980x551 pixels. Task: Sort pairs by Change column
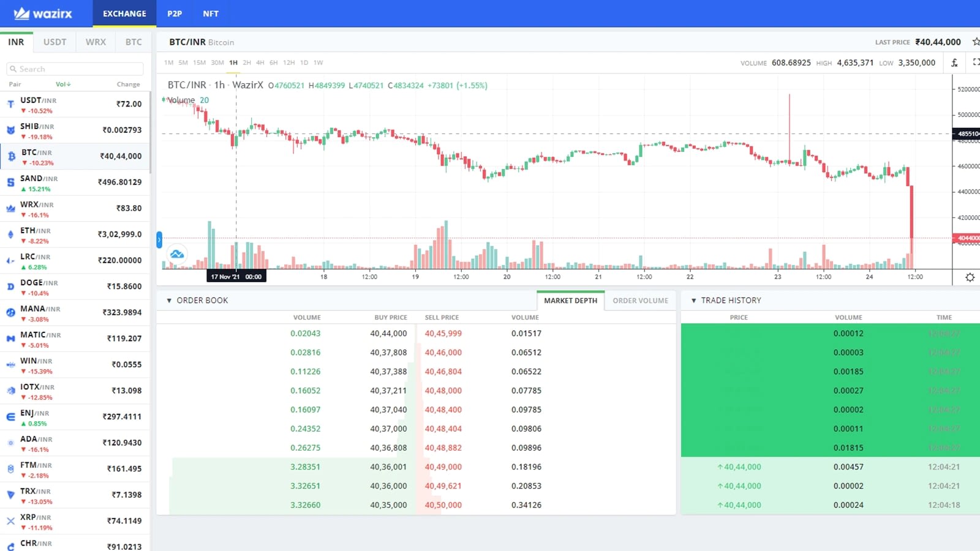coord(128,84)
